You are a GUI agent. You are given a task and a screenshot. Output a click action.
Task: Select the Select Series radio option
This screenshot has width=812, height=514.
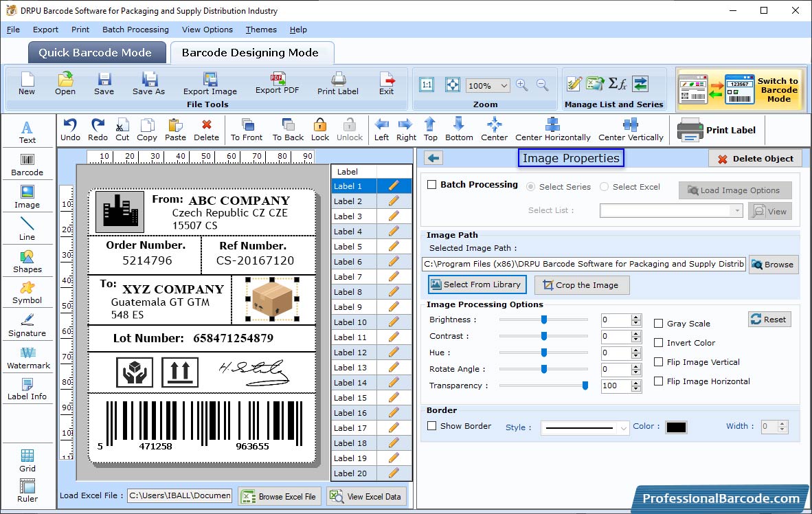pos(531,186)
